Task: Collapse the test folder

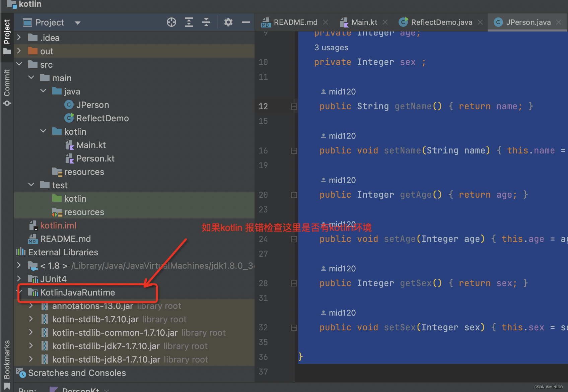Action: pyautogui.click(x=31, y=185)
